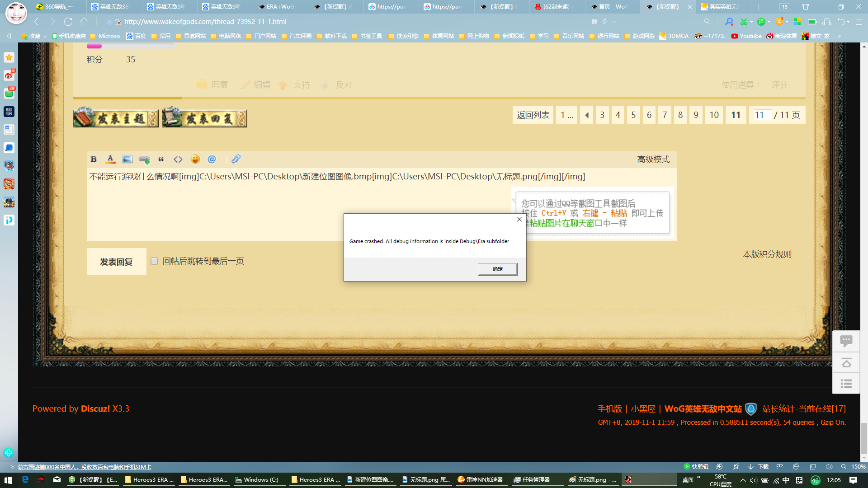Image resolution: width=868 pixels, height=488 pixels.
Task: Click the Bold formatting icon in editor
Action: click(94, 159)
